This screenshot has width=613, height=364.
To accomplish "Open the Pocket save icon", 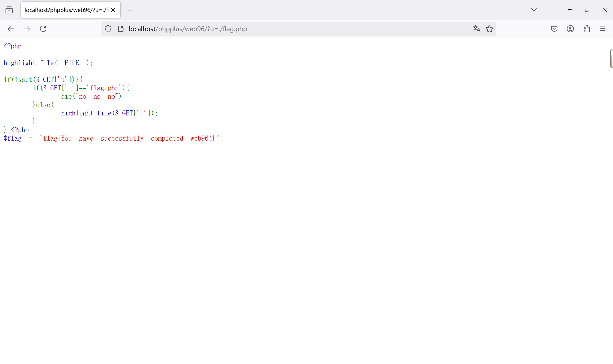I will [554, 29].
